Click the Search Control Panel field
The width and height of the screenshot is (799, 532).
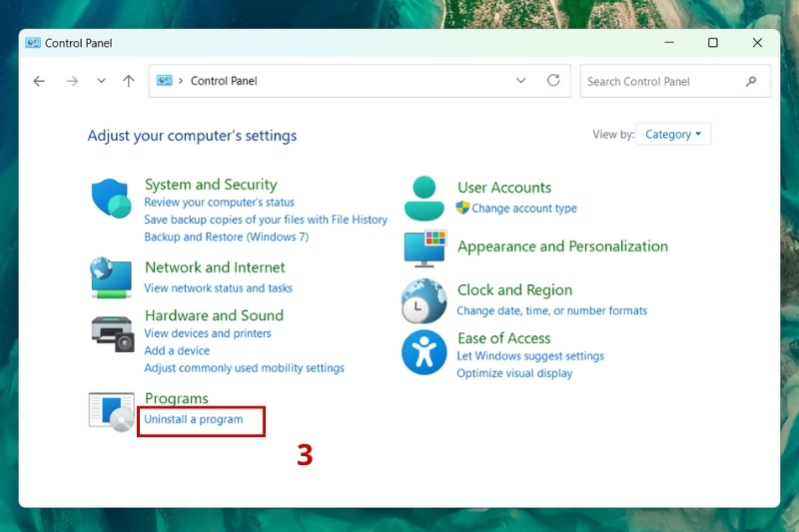coord(675,81)
